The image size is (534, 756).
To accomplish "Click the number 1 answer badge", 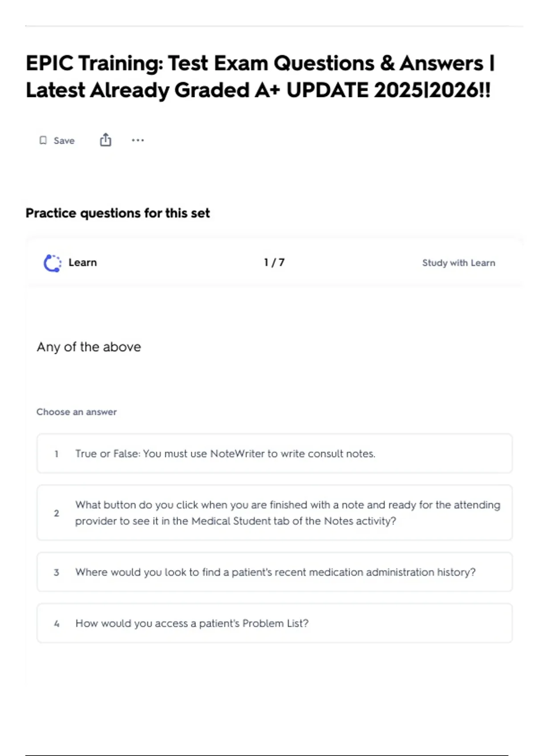I will pos(57,454).
